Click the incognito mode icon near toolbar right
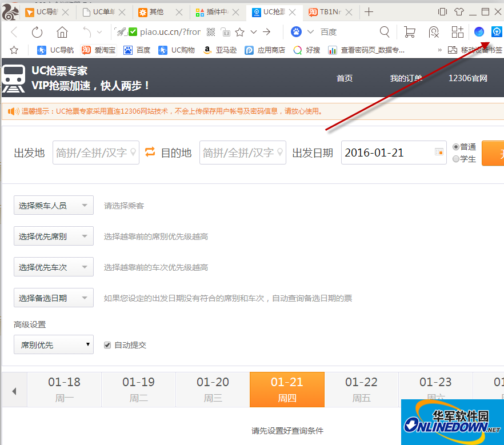Screen dimensions: 504x445 click(x=434, y=32)
